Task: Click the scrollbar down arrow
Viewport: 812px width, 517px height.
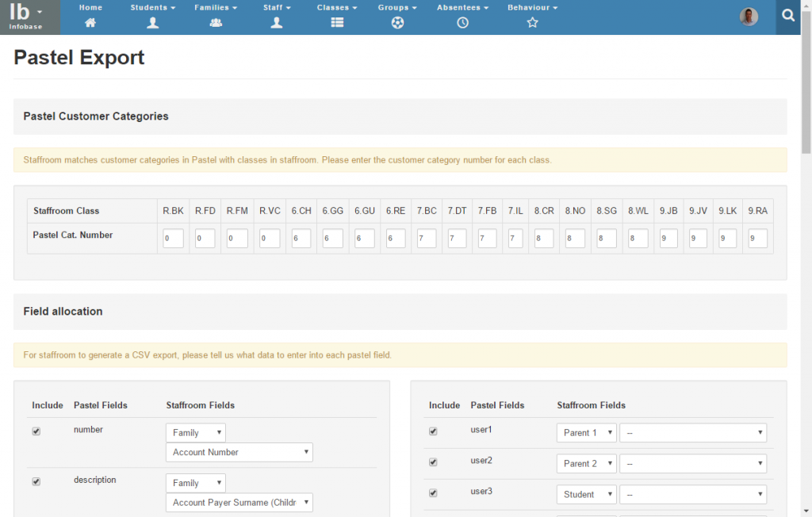Action: 806,511
